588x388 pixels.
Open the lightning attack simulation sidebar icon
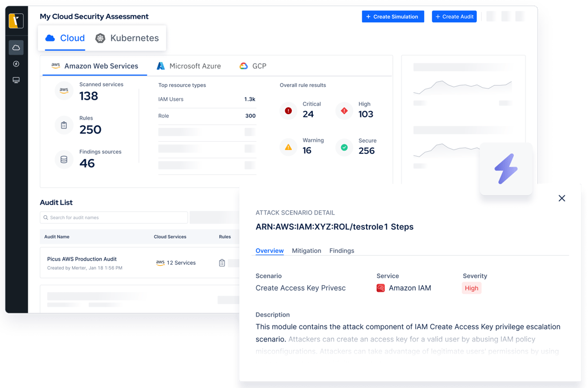[x=16, y=63]
